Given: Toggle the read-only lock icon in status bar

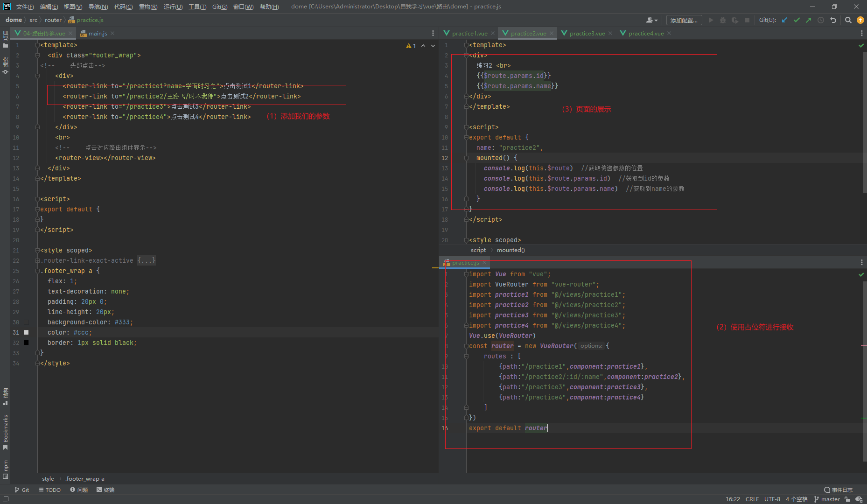Looking at the screenshot, I should pyautogui.click(x=847, y=499).
